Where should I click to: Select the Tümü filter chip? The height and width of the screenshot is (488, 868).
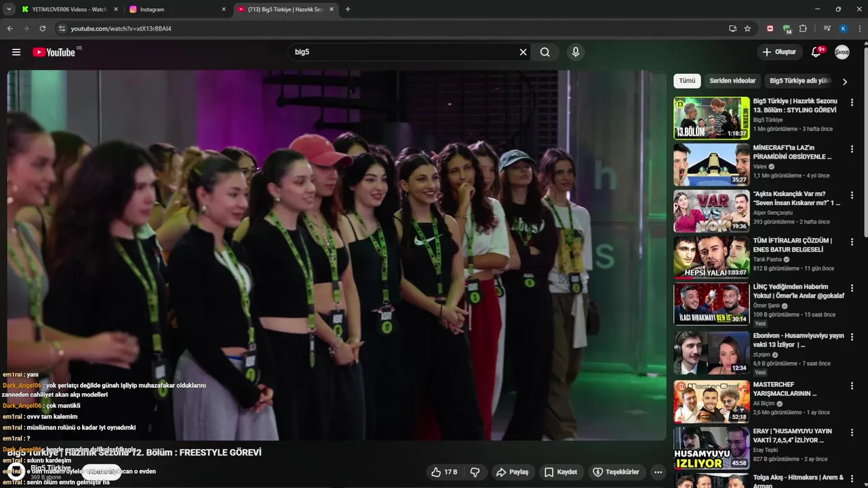(x=687, y=81)
